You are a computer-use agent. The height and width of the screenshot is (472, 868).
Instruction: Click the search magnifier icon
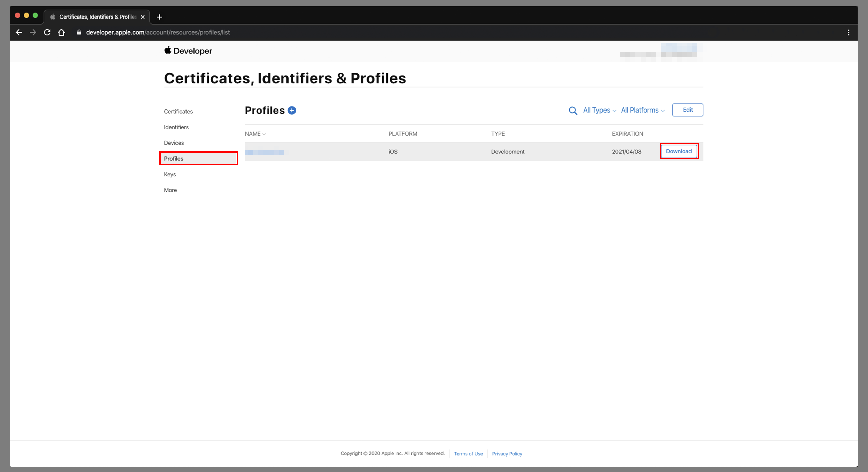(573, 110)
